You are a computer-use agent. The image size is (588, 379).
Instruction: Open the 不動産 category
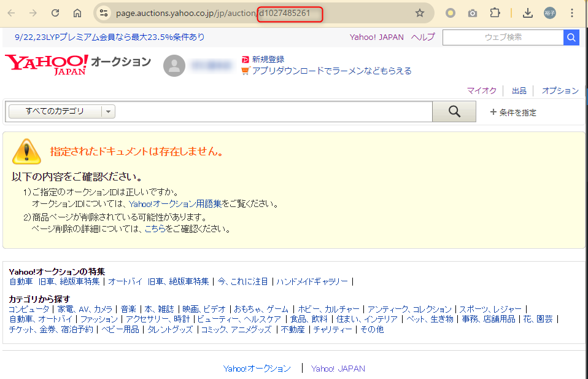coord(293,329)
